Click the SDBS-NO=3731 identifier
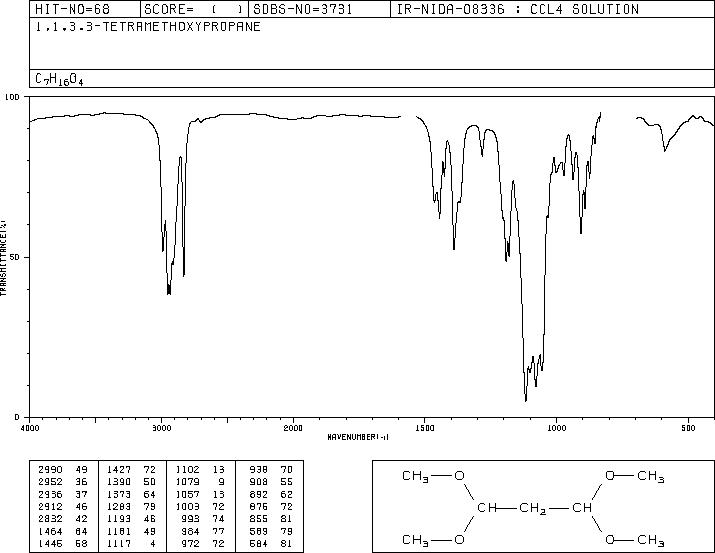Viewport: 715px width, 553px height. coord(303,9)
